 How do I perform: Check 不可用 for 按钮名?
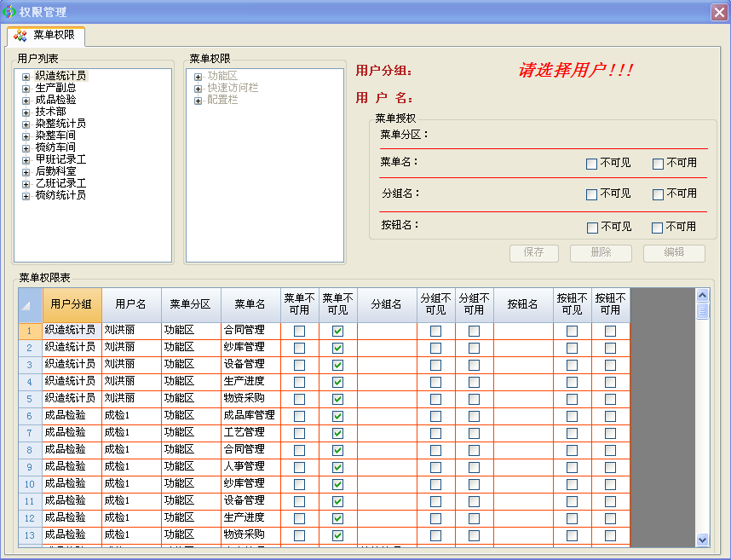click(x=658, y=228)
